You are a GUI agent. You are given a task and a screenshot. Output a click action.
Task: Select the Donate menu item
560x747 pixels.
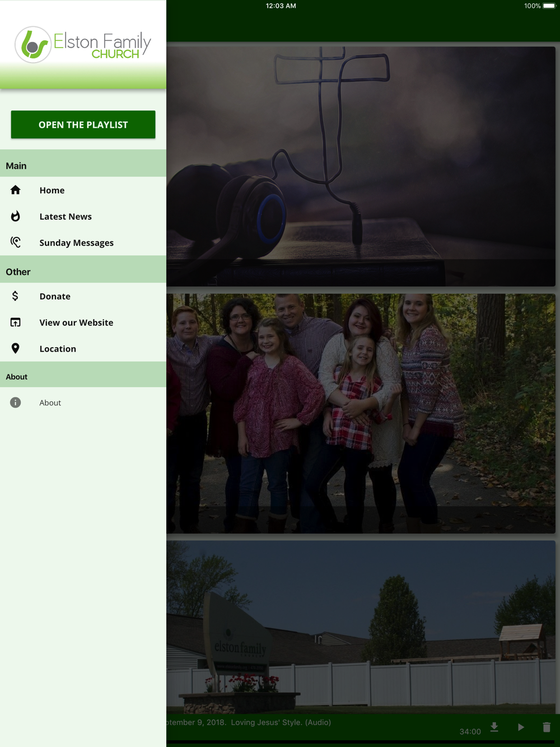(x=83, y=296)
